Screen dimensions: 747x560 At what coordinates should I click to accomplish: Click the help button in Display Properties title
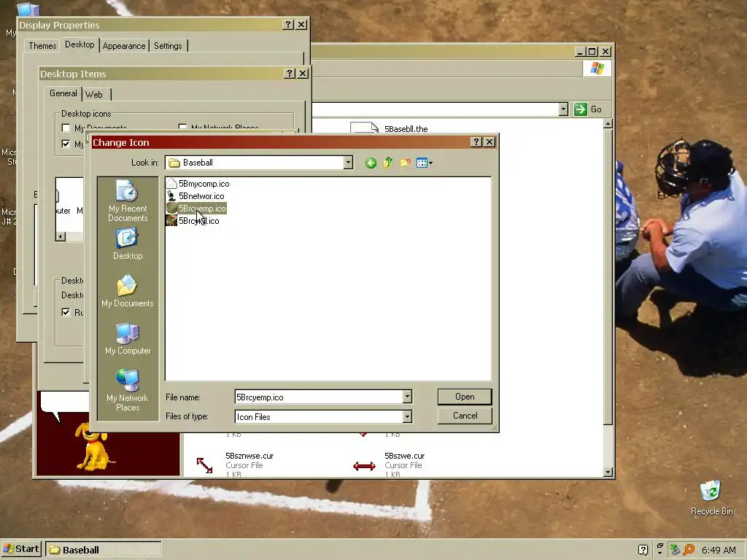coord(287,25)
